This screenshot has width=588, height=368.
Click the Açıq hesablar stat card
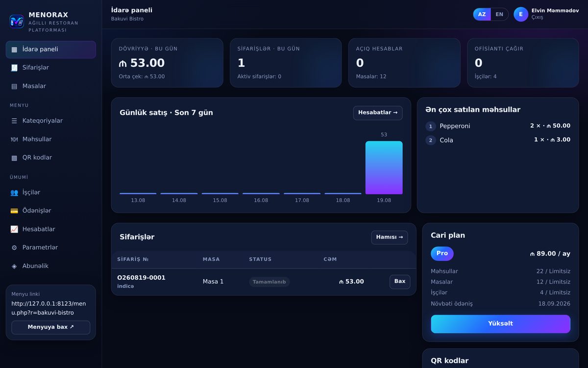(x=404, y=63)
